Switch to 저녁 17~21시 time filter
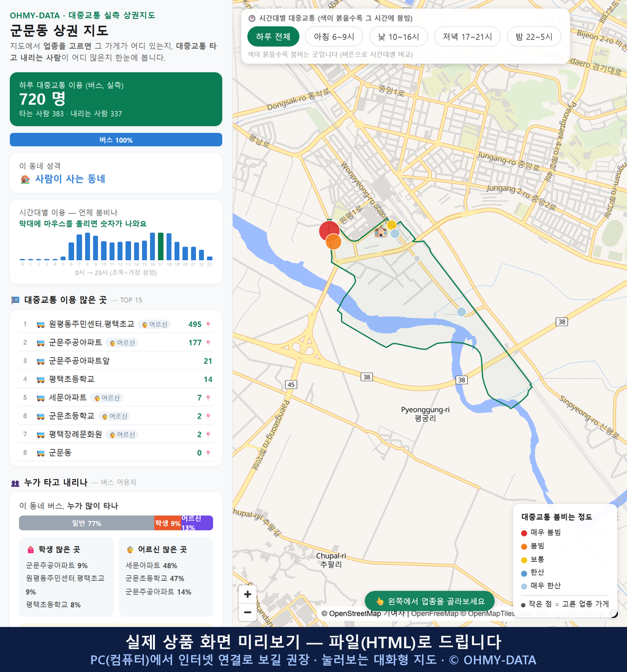Viewport: 627px width, 672px height. tap(467, 37)
